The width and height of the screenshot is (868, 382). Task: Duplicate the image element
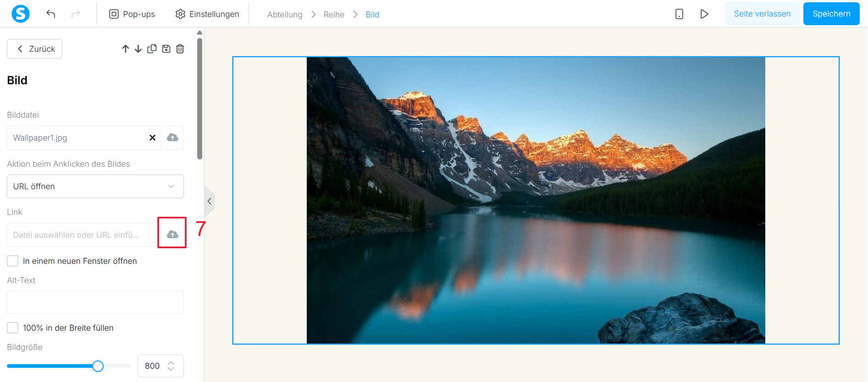point(152,49)
